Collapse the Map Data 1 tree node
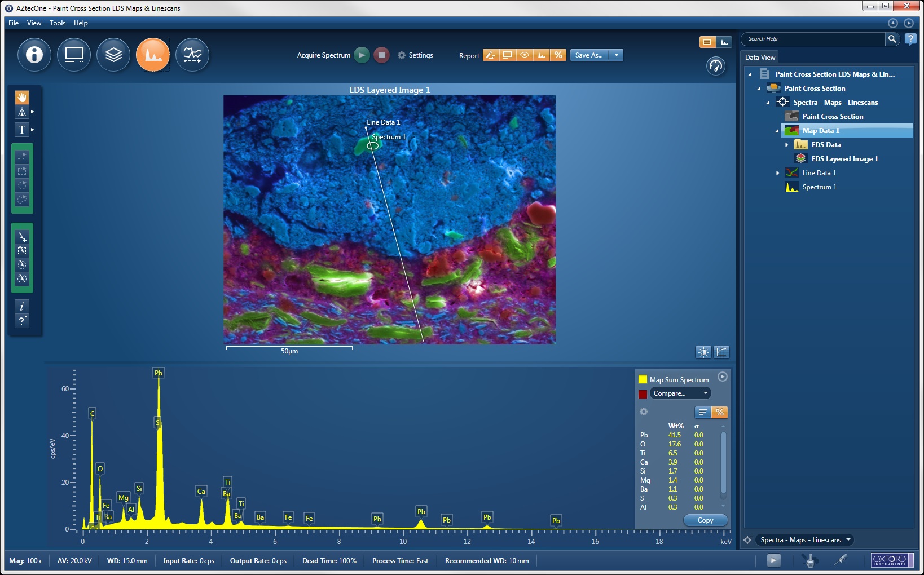This screenshot has height=575, width=924. coord(777,130)
